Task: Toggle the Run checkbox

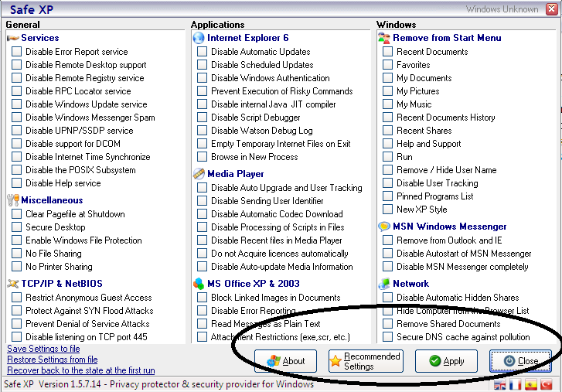Action: (387, 157)
